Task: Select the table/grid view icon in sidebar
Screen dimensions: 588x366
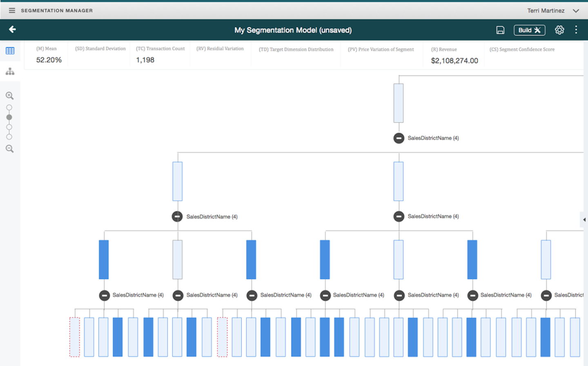Action: 9,51
